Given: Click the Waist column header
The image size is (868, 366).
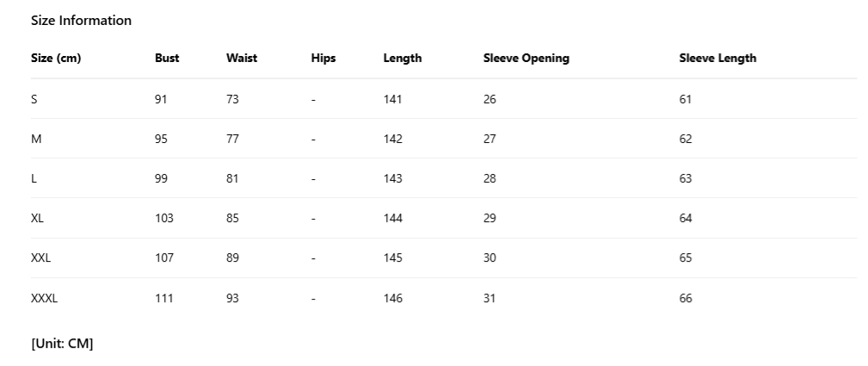Looking at the screenshot, I should tap(242, 59).
